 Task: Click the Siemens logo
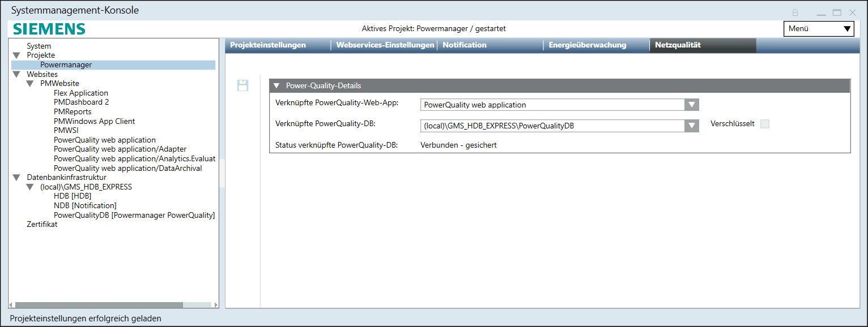coord(49,29)
